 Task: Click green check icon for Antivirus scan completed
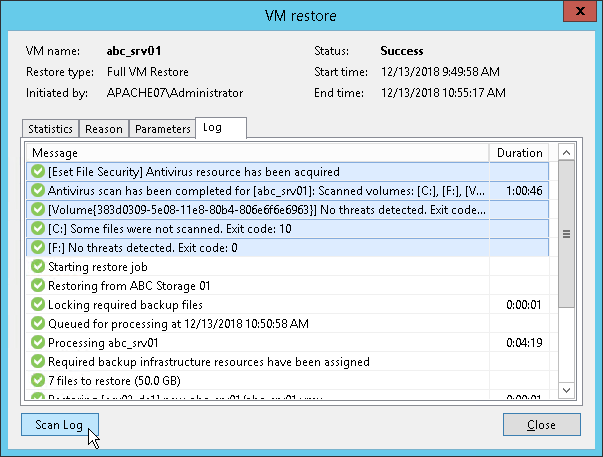coord(38,191)
